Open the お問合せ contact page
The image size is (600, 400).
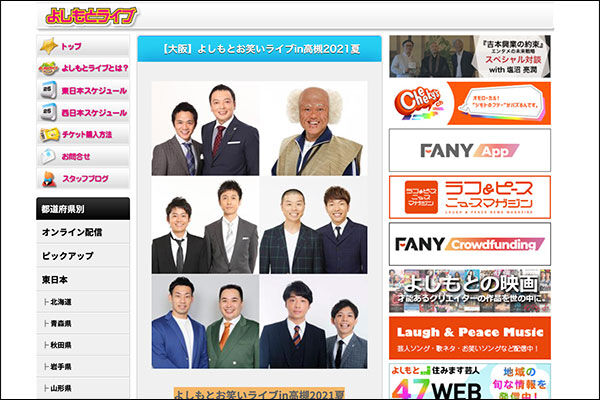coord(83,156)
